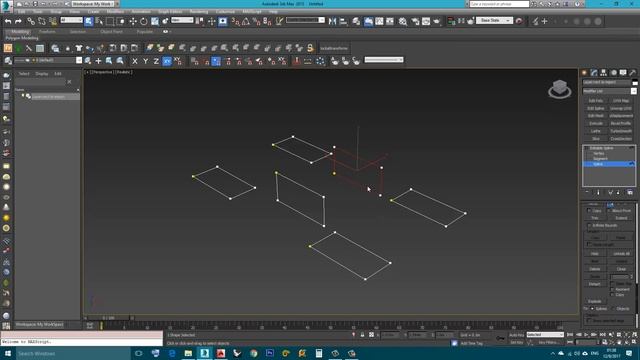640x360 pixels.
Task: Open the Base State dropdown
Action: click(x=495, y=20)
